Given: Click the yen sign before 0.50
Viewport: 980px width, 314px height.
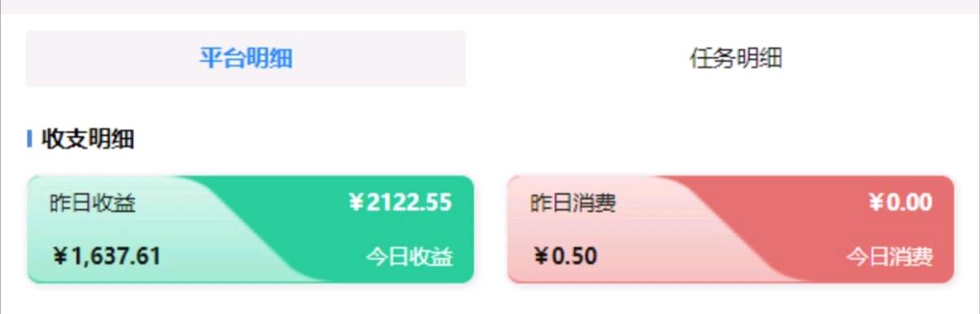Looking at the screenshot, I should coord(541,256).
